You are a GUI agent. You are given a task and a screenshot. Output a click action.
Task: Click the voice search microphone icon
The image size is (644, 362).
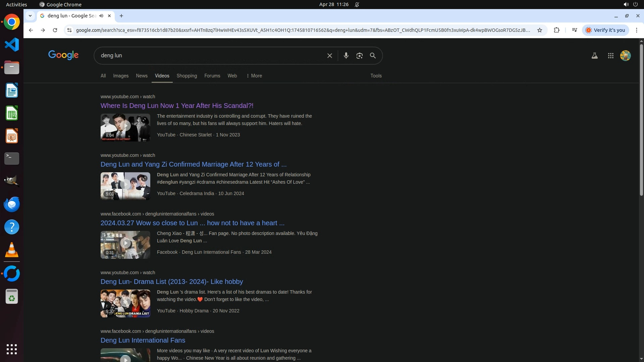[346, 56]
